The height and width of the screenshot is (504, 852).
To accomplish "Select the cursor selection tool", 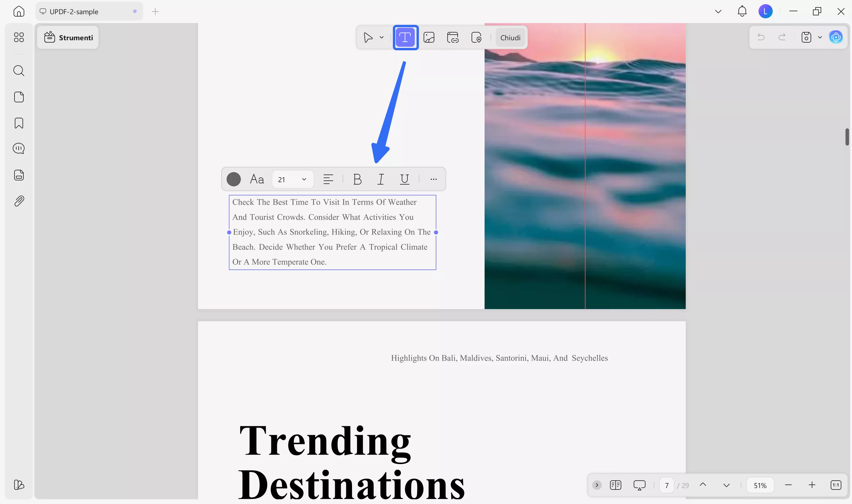I will [x=368, y=37].
